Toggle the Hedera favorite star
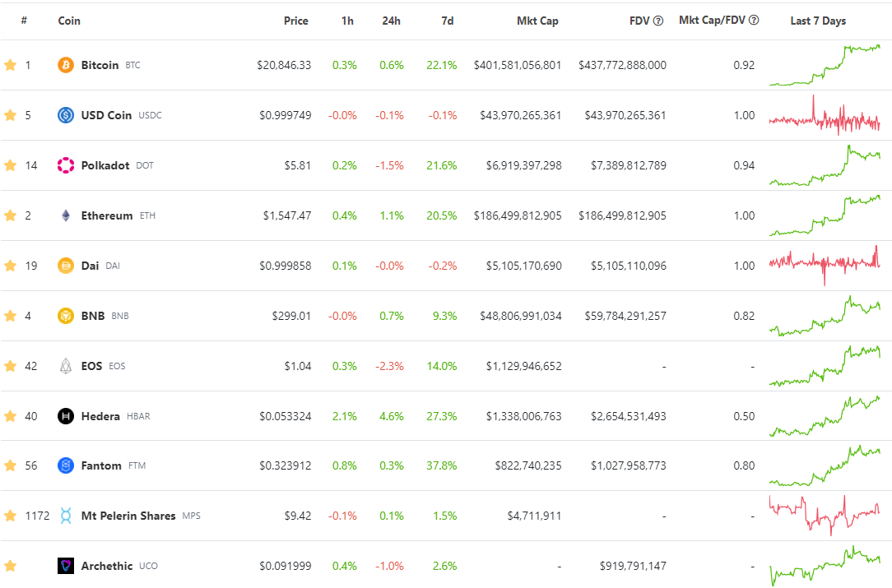The width and height of the screenshot is (892, 588). pyautogui.click(x=10, y=416)
